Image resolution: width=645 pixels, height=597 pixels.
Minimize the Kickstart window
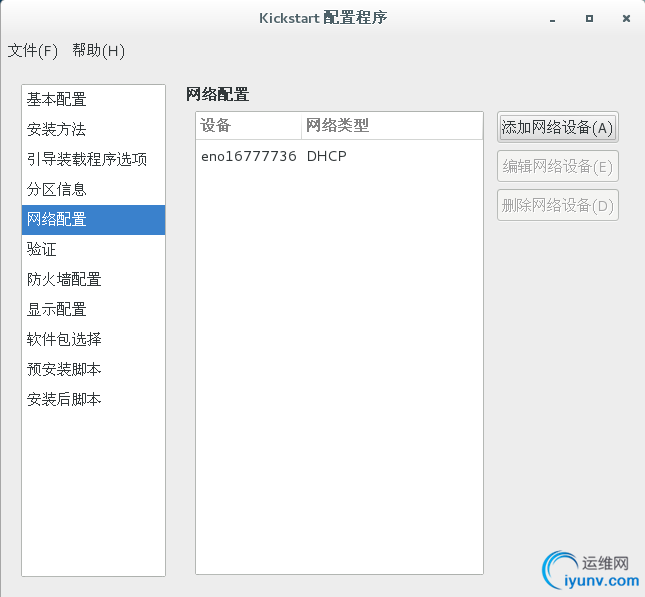tap(552, 19)
